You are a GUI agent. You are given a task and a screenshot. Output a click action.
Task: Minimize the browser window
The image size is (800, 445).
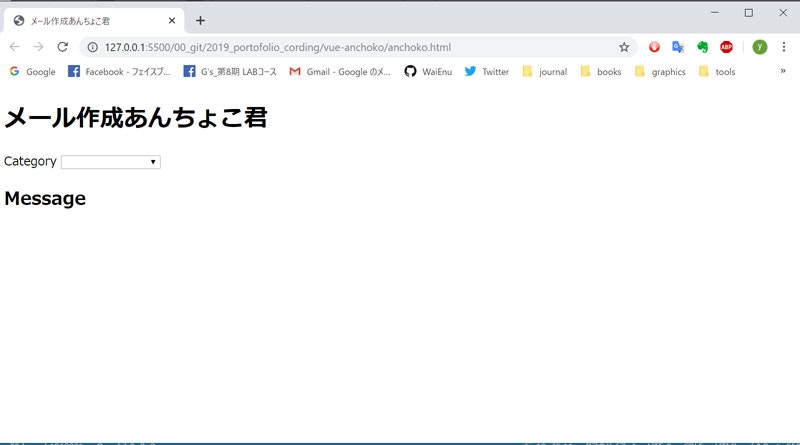click(x=714, y=13)
